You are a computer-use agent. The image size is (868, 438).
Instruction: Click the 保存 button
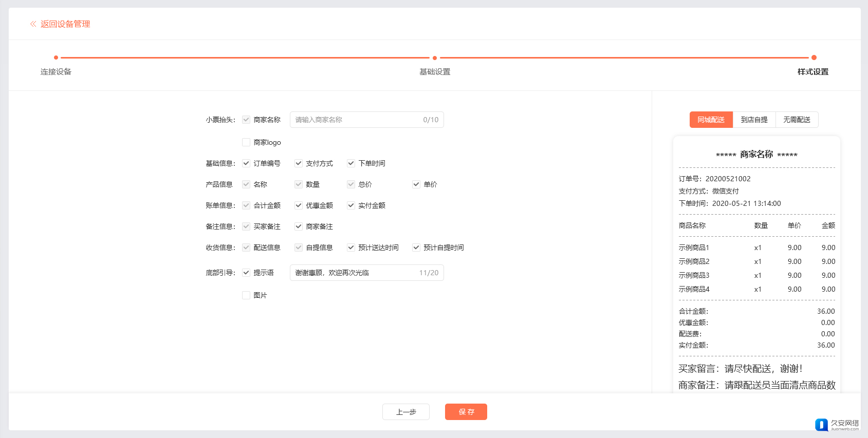466,412
